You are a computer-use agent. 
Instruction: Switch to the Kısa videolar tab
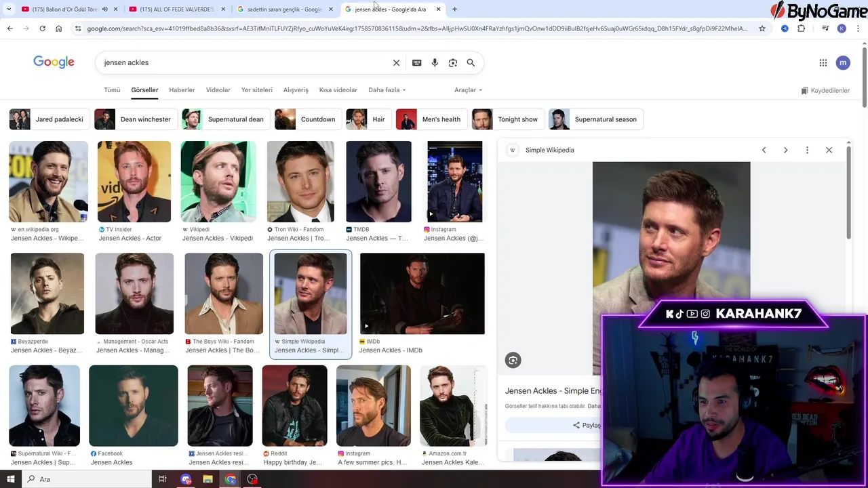pyautogui.click(x=338, y=90)
